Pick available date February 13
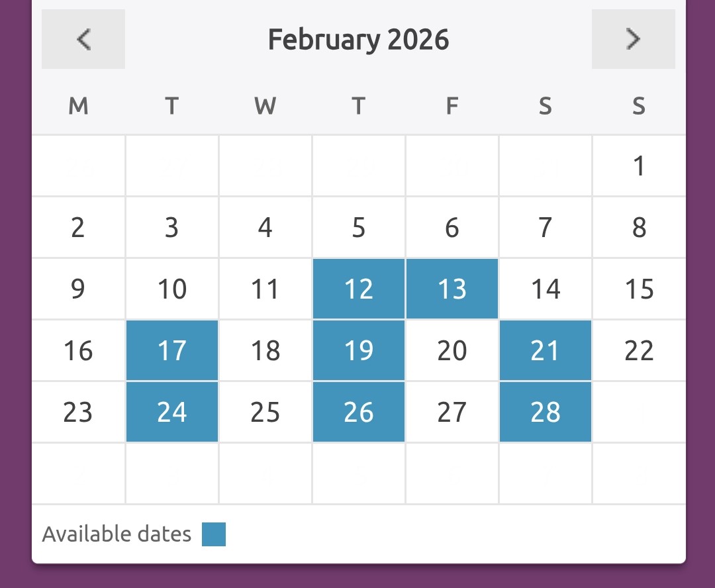The width and height of the screenshot is (715, 588). point(452,289)
